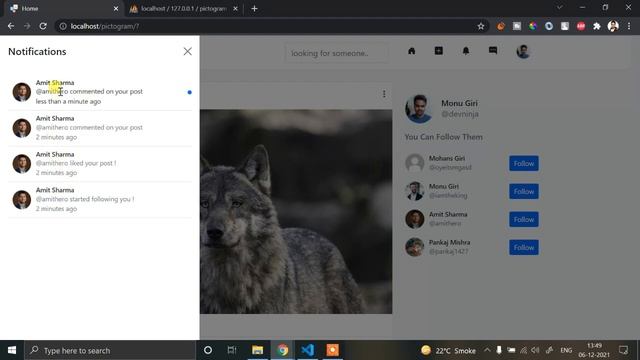Close the Notifications panel
Image resolution: width=640 pixels, height=360 pixels.
(x=187, y=51)
